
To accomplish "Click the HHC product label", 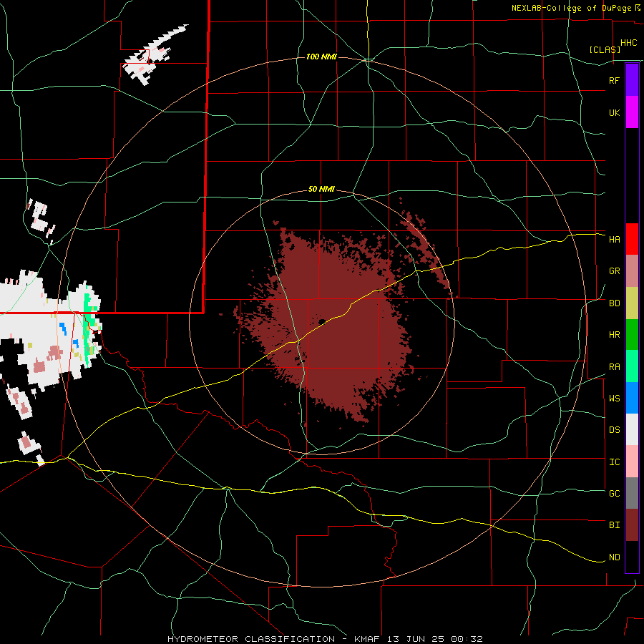I will pyautogui.click(x=628, y=43).
